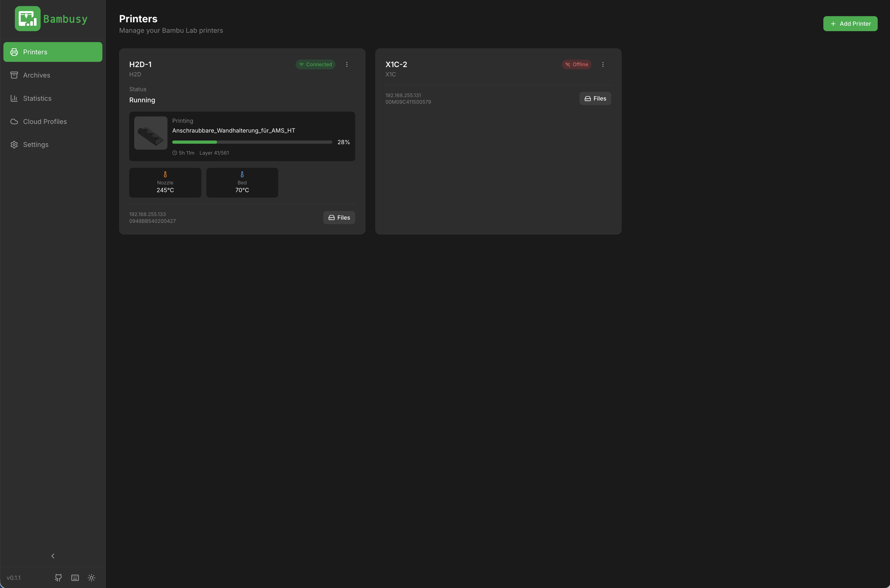Click the 70°C bed temperature value
Screen dimensions: 890x588
point(242,190)
